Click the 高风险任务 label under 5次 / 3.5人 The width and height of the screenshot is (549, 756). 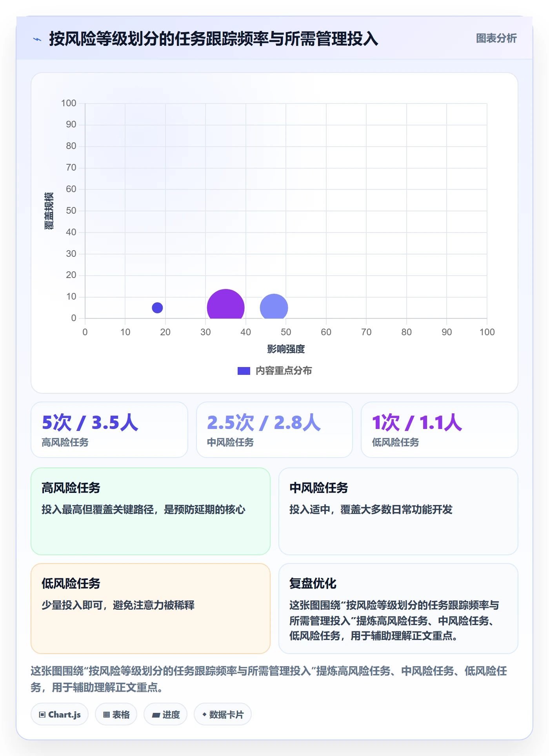click(65, 442)
